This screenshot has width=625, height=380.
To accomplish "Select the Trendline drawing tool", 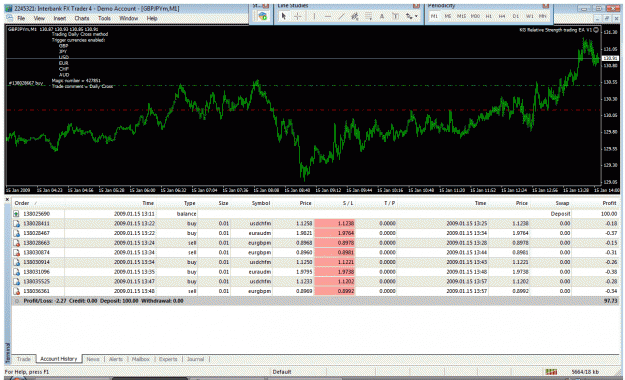I will [x=341, y=16].
